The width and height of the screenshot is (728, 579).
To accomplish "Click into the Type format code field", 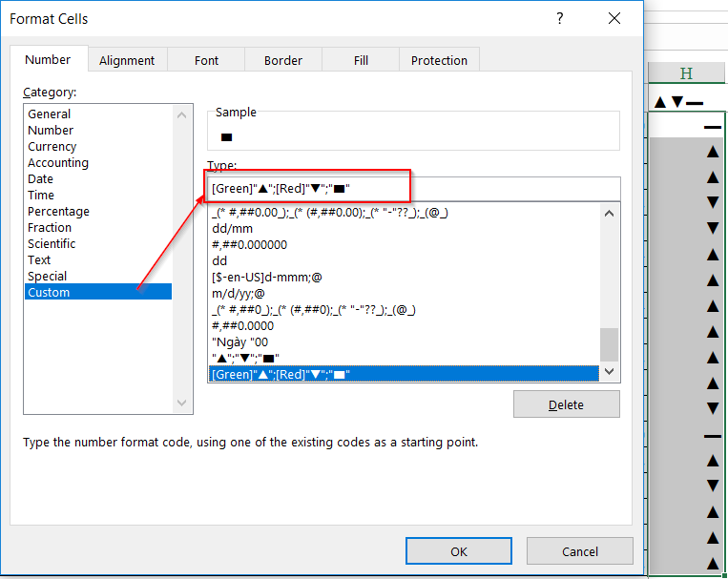I will click(x=414, y=189).
